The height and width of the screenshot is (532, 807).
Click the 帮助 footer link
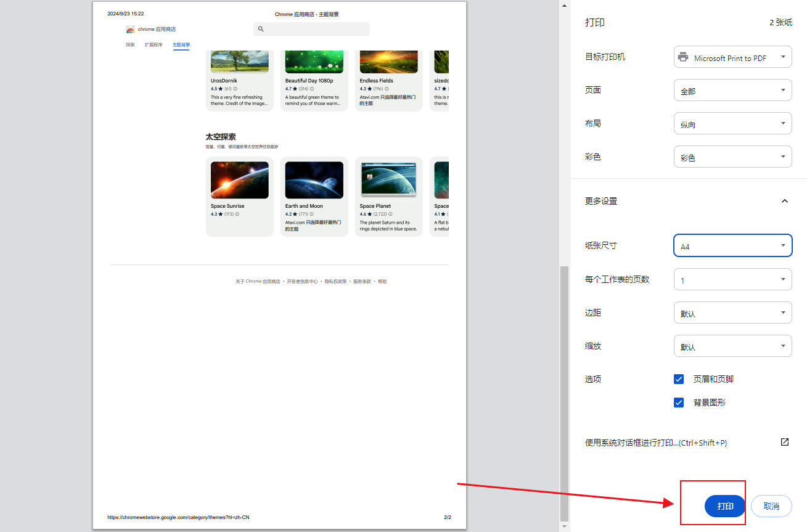point(382,282)
